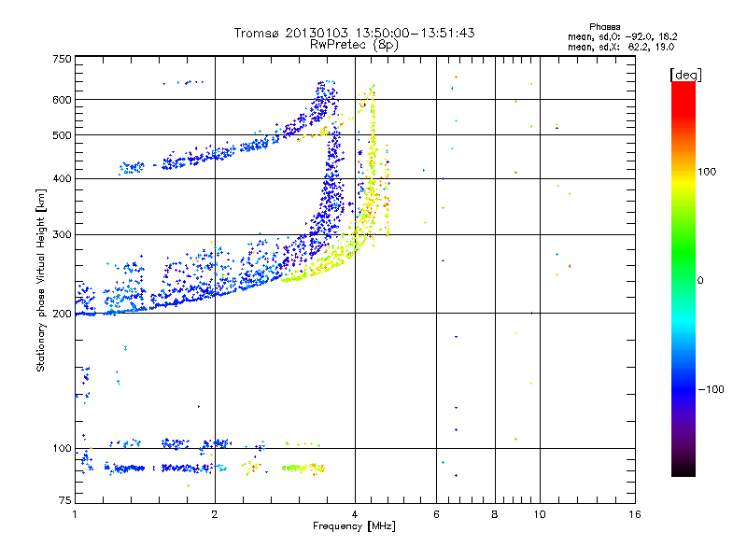
Task: Click the y-axis tick label '75'
Action: pyautogui.click(x=65, y=500)
